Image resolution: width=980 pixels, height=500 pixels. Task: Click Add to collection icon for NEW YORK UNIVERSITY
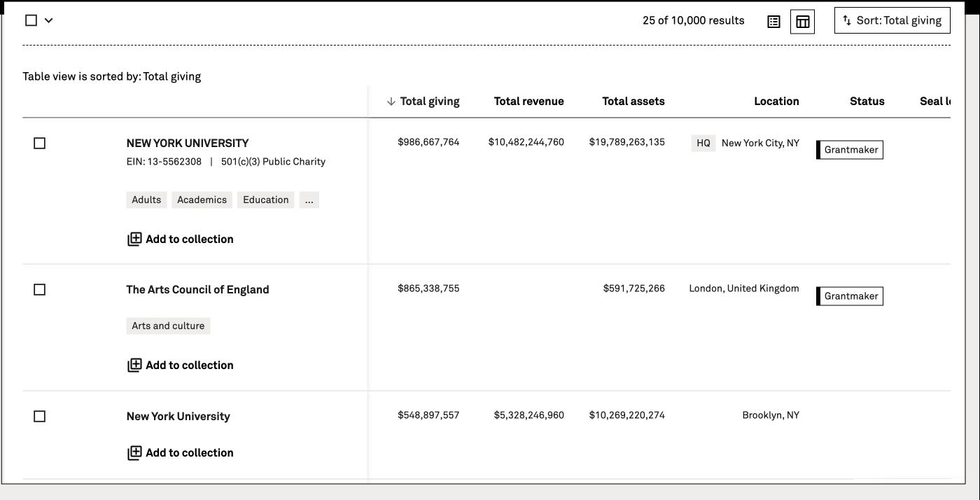(134, 239)
